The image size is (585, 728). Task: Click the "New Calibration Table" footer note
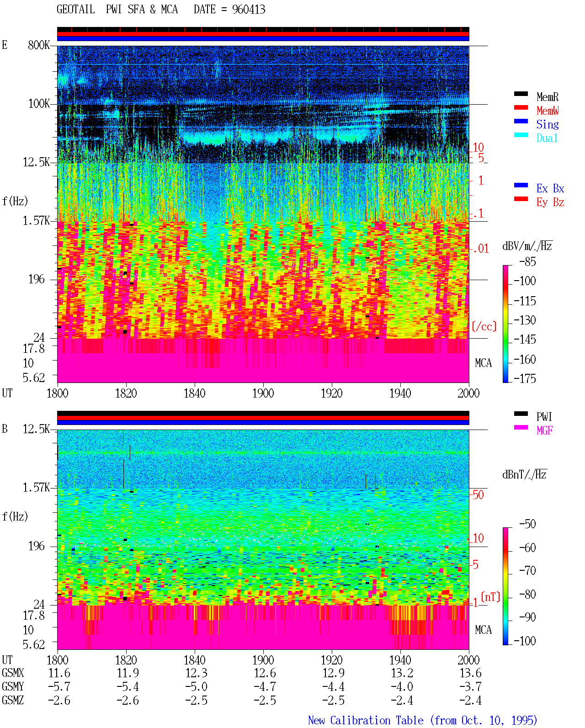point(423,720)
